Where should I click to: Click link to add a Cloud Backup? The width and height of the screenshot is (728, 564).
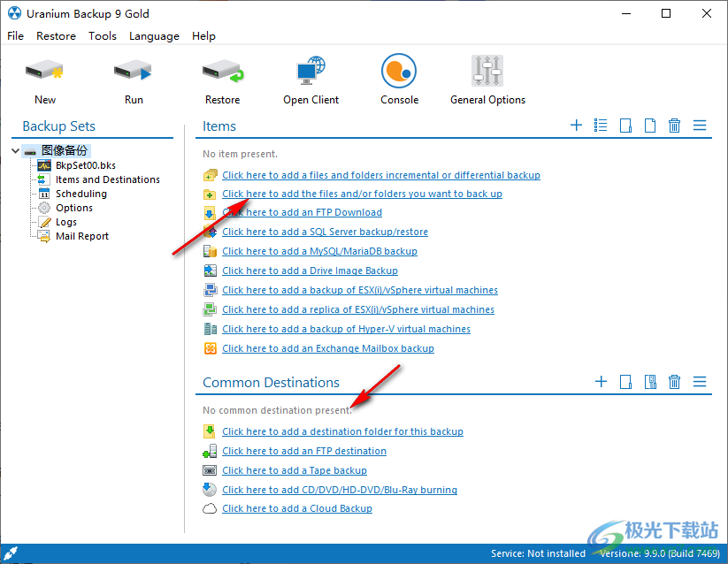click(x=296, y=508)
